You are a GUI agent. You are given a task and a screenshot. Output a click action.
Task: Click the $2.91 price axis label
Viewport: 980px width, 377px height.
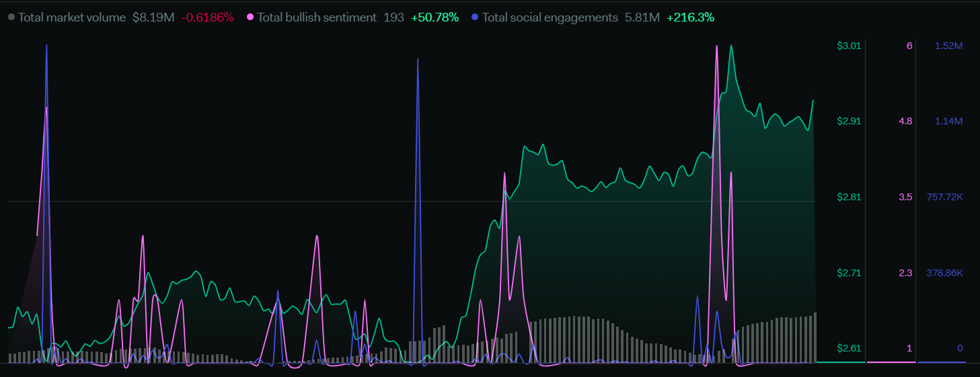[849, 121]
